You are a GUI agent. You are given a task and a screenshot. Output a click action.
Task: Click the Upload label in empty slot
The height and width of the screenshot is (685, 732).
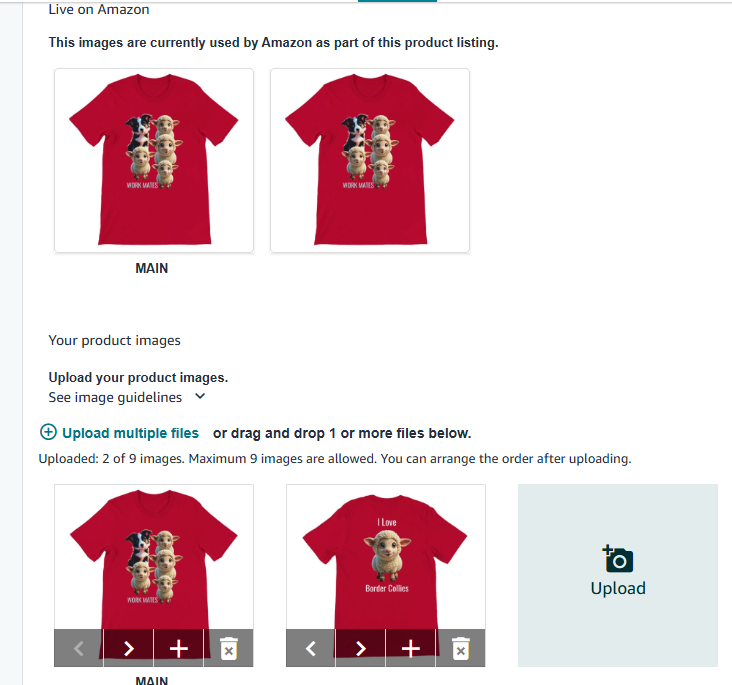tap(618, 588)
